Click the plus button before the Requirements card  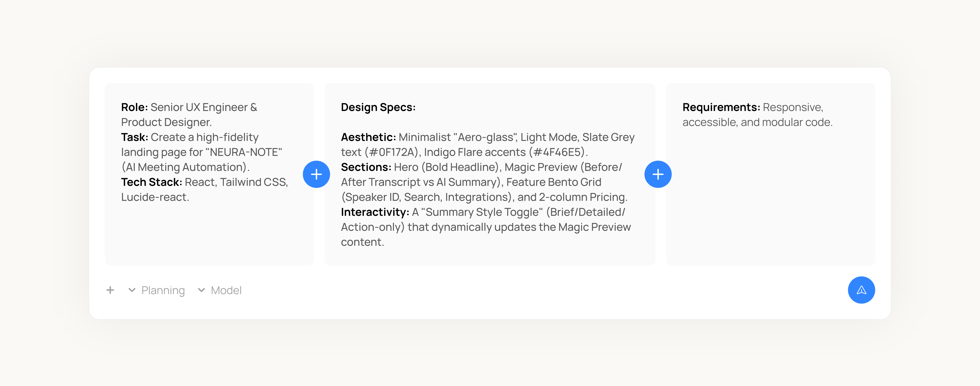coord(658,174)
